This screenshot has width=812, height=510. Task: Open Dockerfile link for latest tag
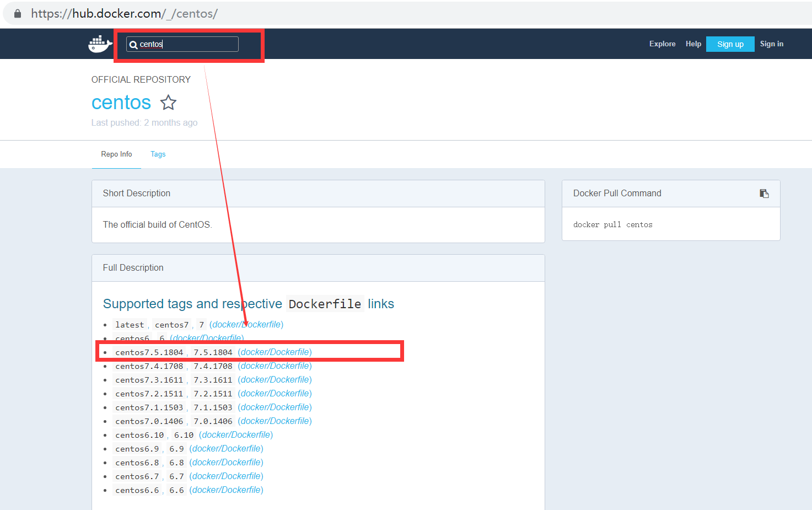(246, 325)
